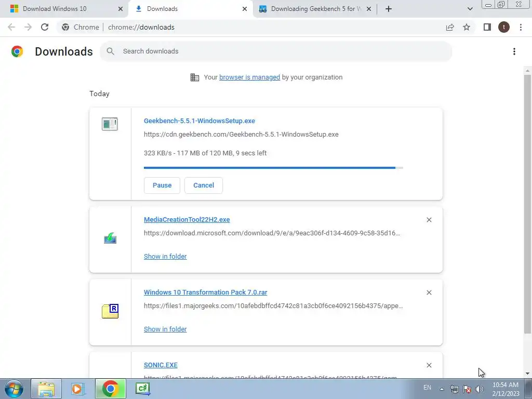Viewport: 532px width, 399px height.
Task: Click the Geekbench download progress bar
Action: (x=273, y=168)
